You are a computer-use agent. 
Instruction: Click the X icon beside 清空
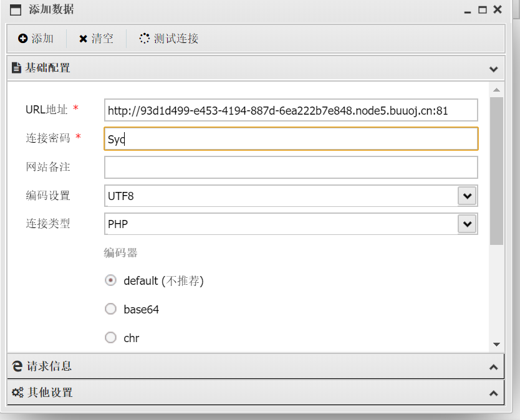[x=84, y=39]
